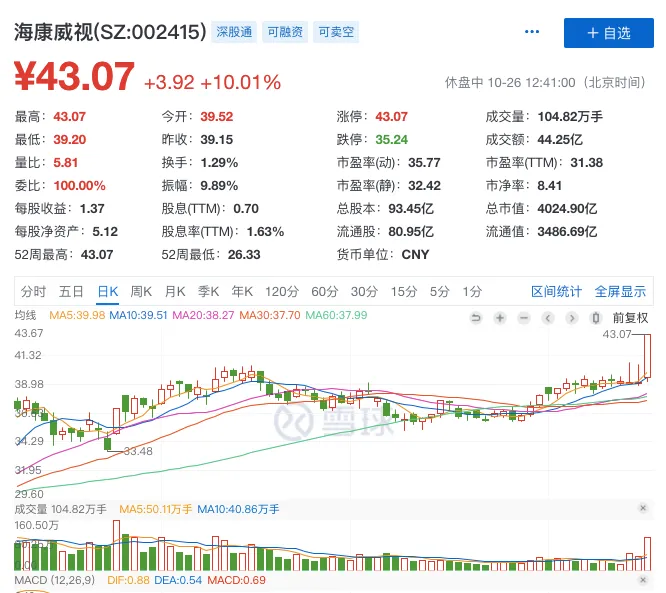This screenshot has width=666, height=593.
Task: Click the 市盈率(TTM) value 31.38
Action: pyautogui.click(x=587, y=163)
